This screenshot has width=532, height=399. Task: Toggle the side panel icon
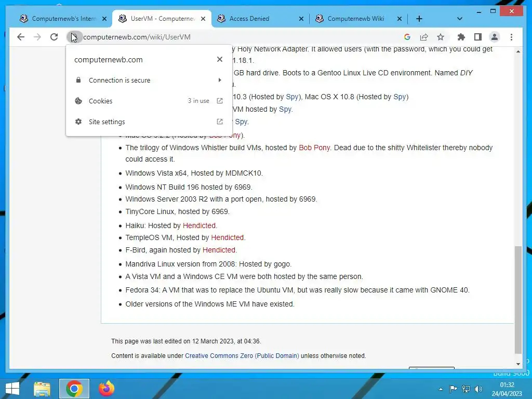(478, 37)
